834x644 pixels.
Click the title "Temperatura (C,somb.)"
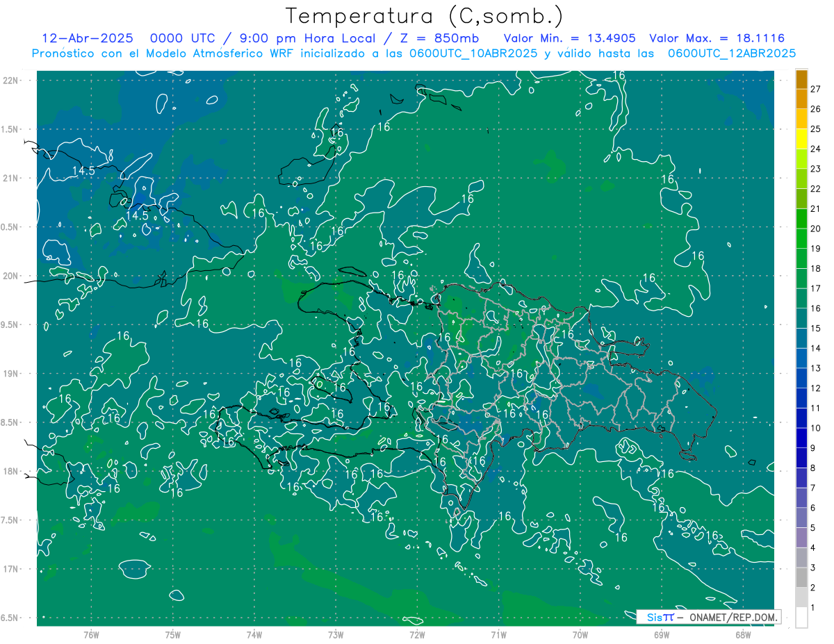tap(425, 16)
